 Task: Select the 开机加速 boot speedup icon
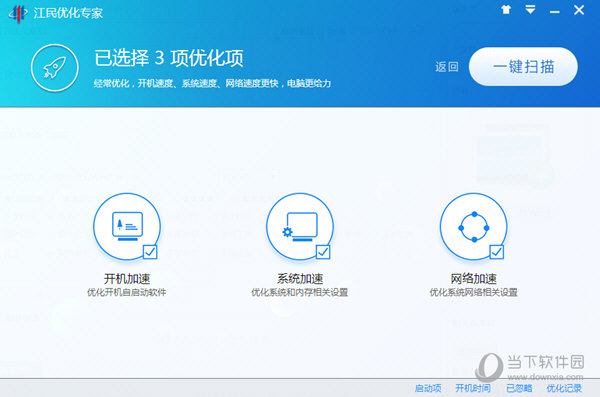pos(127,227)
